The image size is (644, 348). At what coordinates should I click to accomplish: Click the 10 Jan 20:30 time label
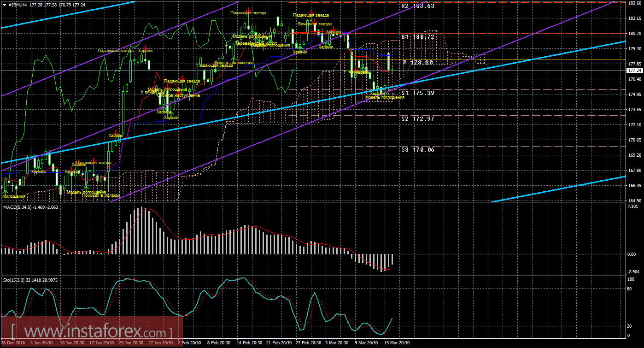pyautogui.click(x=72, y=343)
